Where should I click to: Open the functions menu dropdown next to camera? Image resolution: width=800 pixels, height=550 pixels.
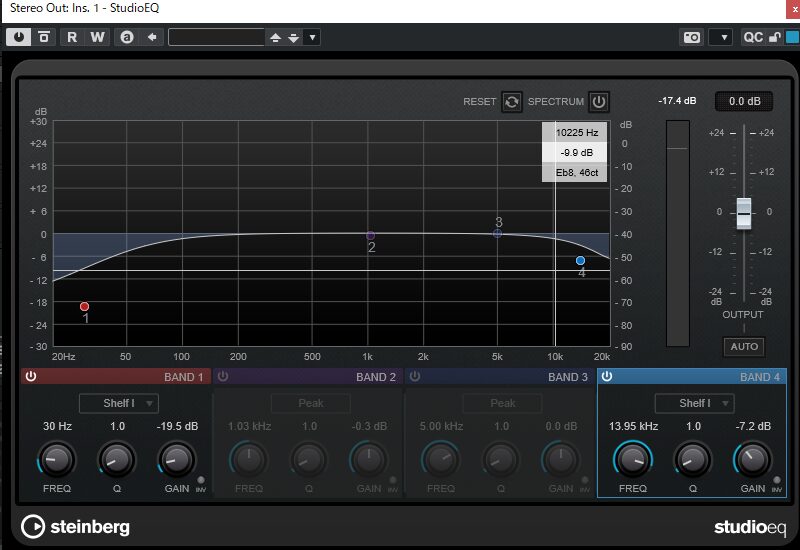click(723, 37)
